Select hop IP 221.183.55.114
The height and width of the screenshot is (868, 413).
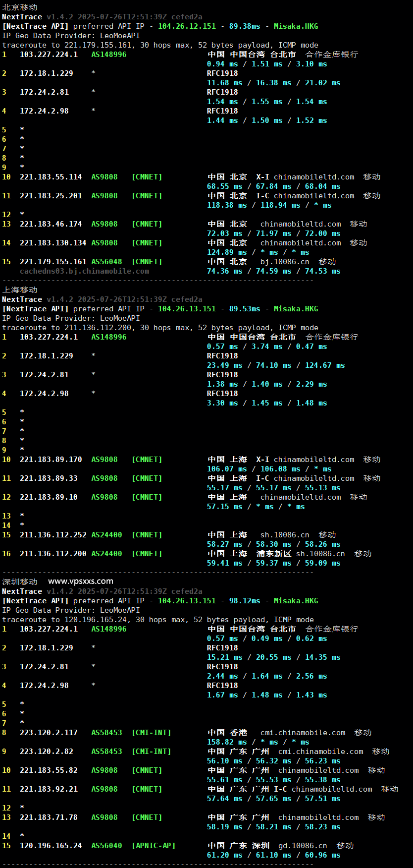coord(51,177)
